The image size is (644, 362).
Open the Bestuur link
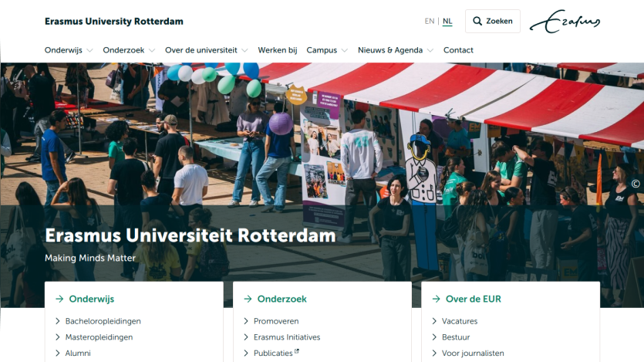456,337
